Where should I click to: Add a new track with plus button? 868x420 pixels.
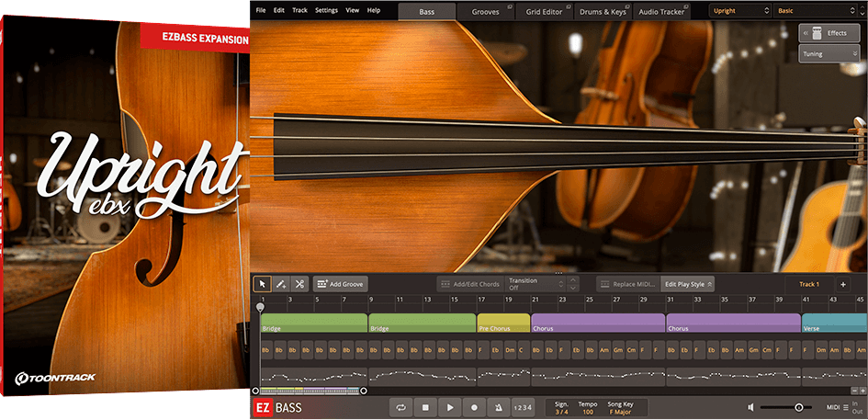click(x=843, y=284)
